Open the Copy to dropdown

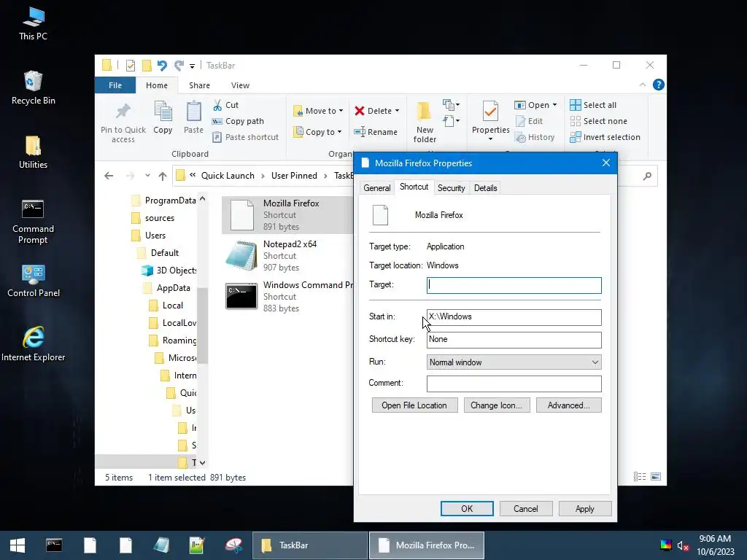tap(317, 132)
